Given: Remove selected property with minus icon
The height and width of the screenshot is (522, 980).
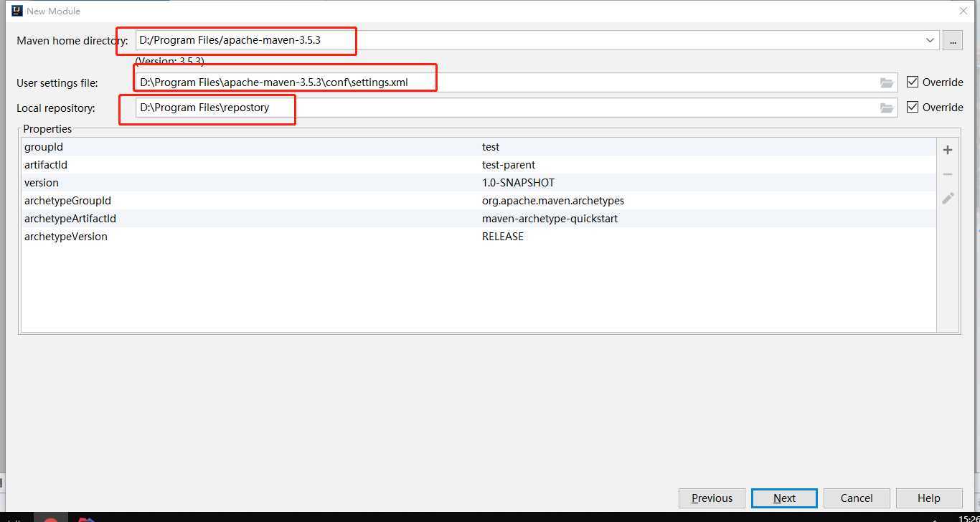Looking at the screenshot, I should click(948, 174).
